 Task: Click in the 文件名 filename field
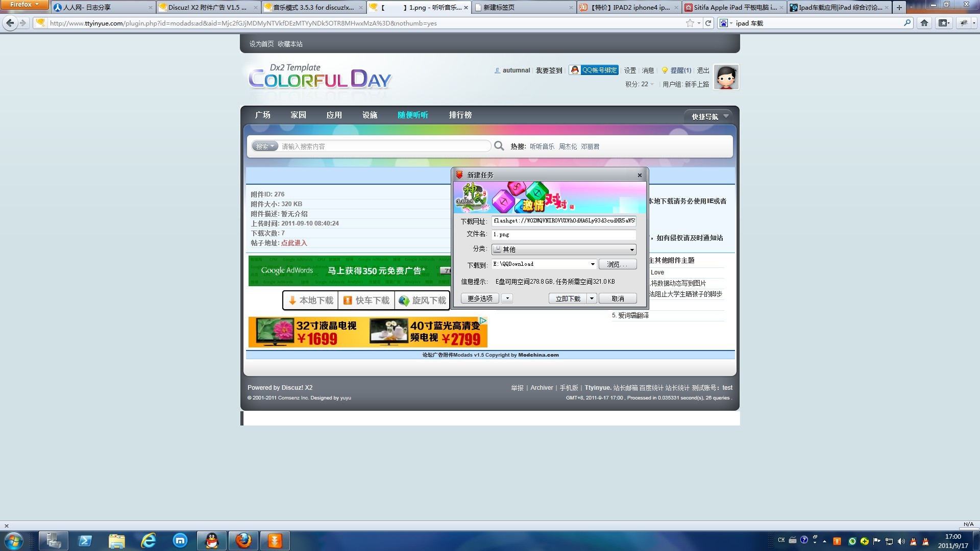pyautogui.click(x=564, y=235)
